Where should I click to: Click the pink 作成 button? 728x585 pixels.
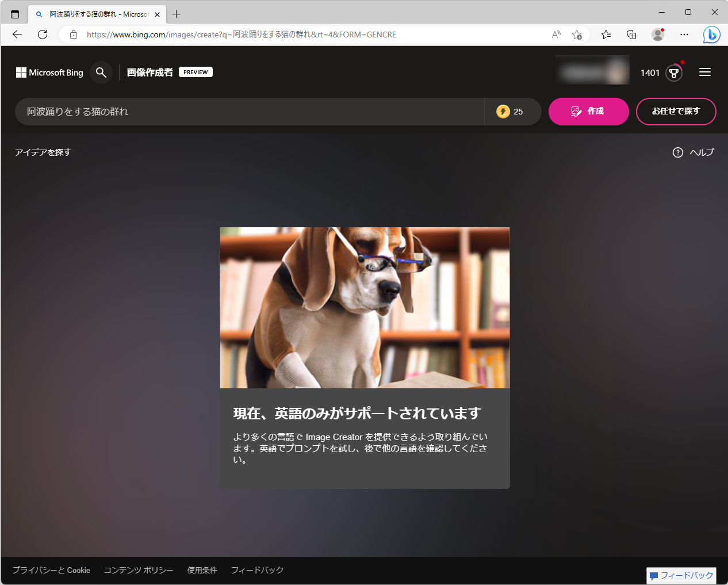point(588,112)
